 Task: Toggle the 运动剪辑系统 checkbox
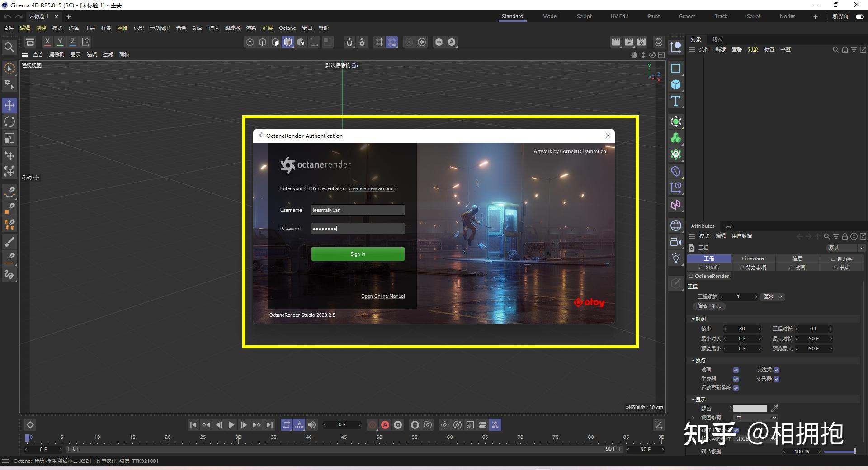(x=736, y=388)
